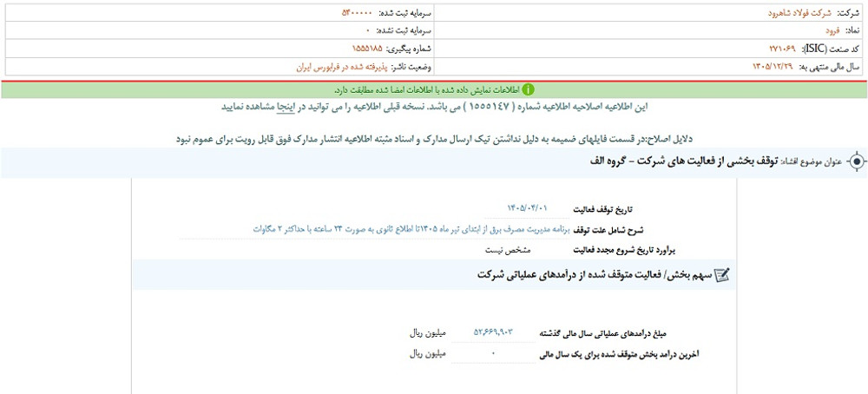
Task: Click the section heading سهم بخش/ فعالیت متوقف شده
Action: [x=595, y=274]
